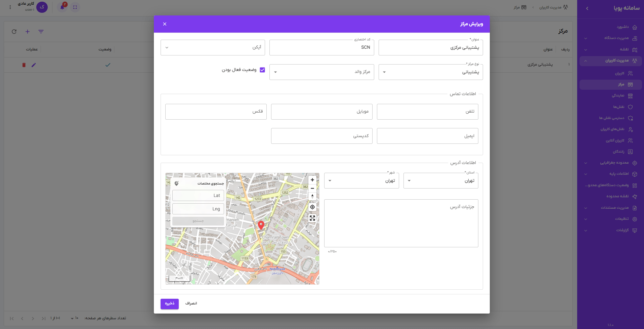Open the table filter icon
This screenshot has height=329, width=644.
41,32
